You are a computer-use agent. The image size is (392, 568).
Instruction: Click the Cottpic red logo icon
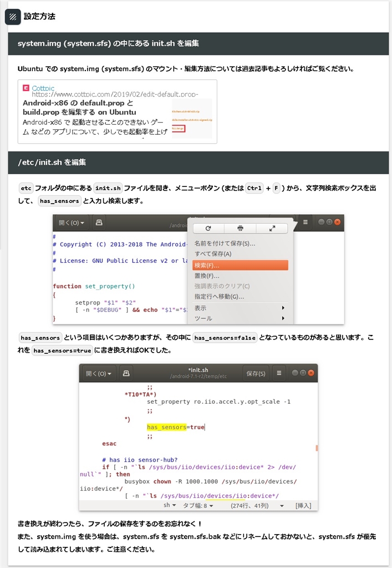[26, 88]
